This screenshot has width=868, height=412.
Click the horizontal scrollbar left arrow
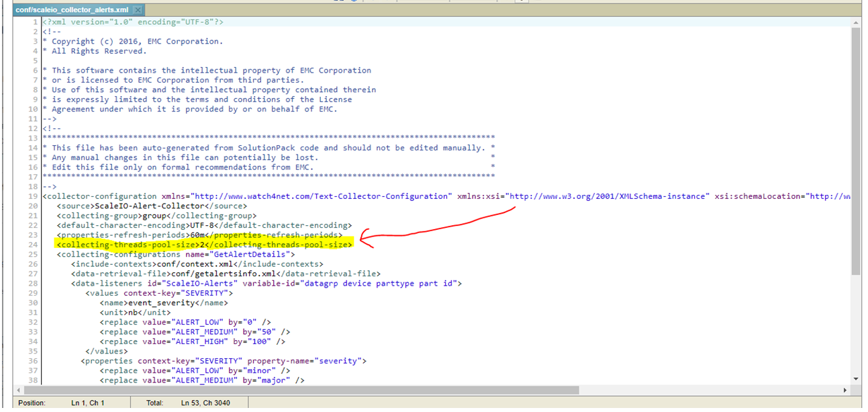(x=18, y=390)
